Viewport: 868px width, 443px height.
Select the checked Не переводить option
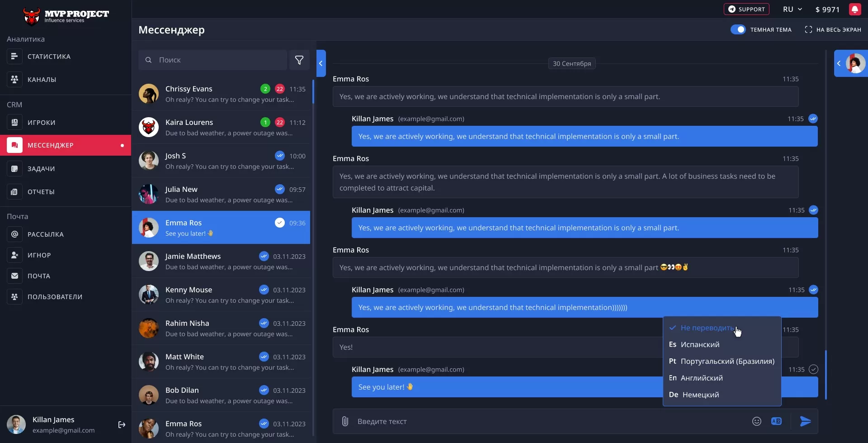pos(707,328)
